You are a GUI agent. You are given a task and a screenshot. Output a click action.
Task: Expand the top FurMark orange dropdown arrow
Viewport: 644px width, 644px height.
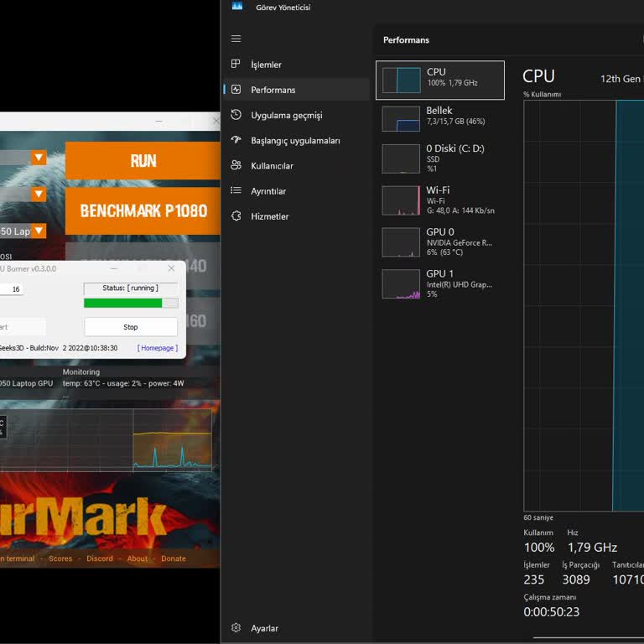pos(39,158)
